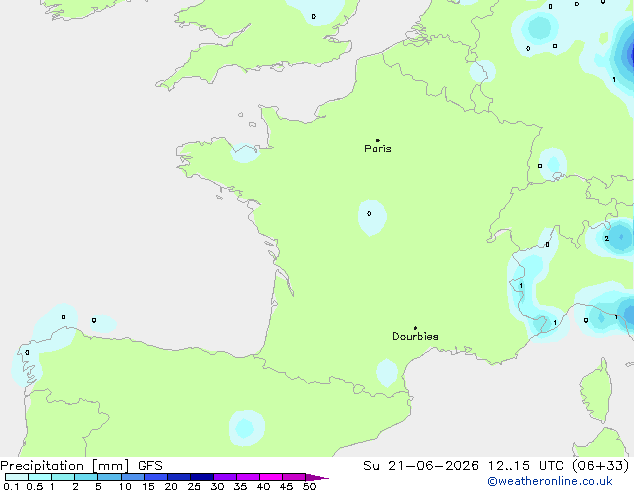Click the 35–40 mm legend swatch
The height and width of the screenshot is (490, 634).
point(248,477)
